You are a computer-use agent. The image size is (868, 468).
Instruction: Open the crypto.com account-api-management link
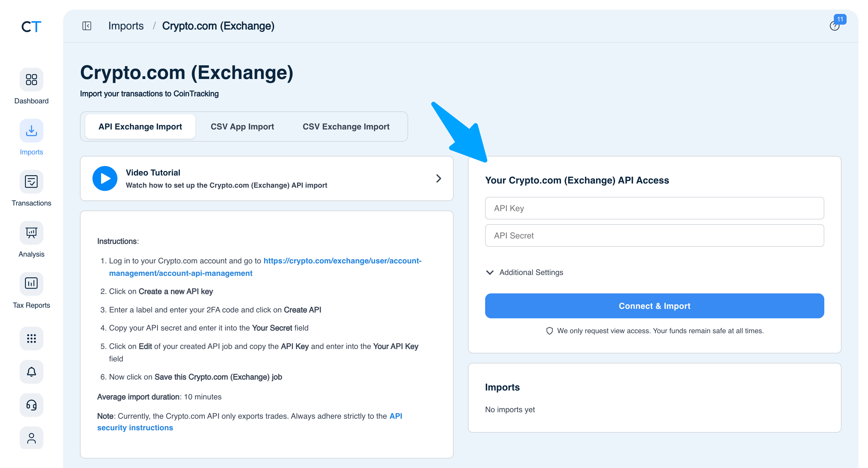[265, 267]
